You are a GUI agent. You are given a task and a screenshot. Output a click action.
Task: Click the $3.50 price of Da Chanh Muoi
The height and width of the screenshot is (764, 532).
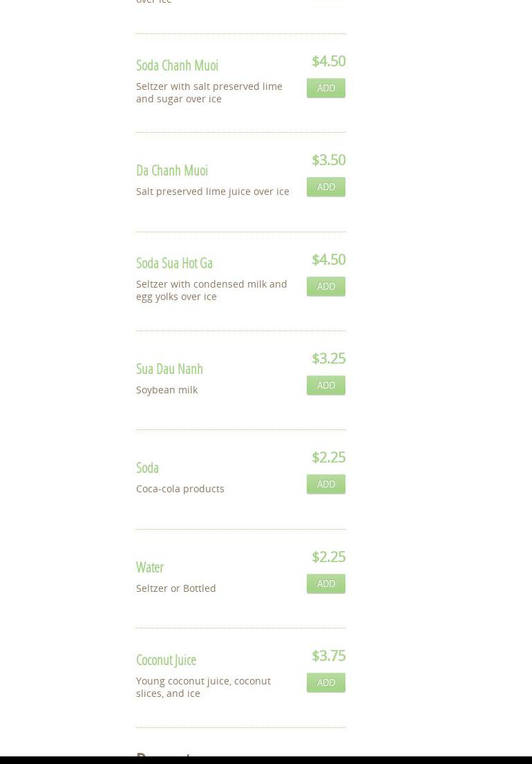[x=328, y=160]
